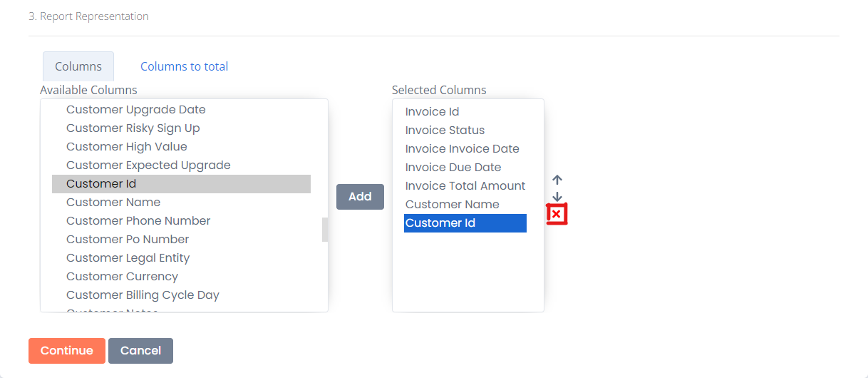Pick Customer Legal Entity from list
868x378 pixels.
coord(181,258)
